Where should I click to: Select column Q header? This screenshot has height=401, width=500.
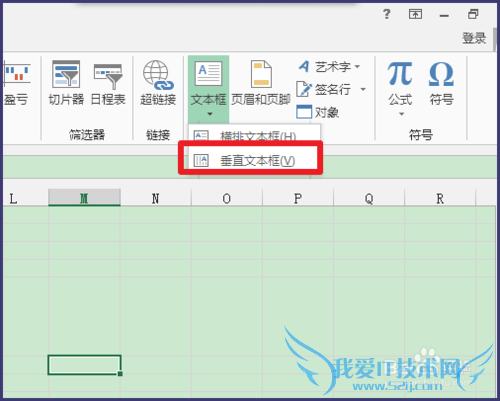coord(369,199)
